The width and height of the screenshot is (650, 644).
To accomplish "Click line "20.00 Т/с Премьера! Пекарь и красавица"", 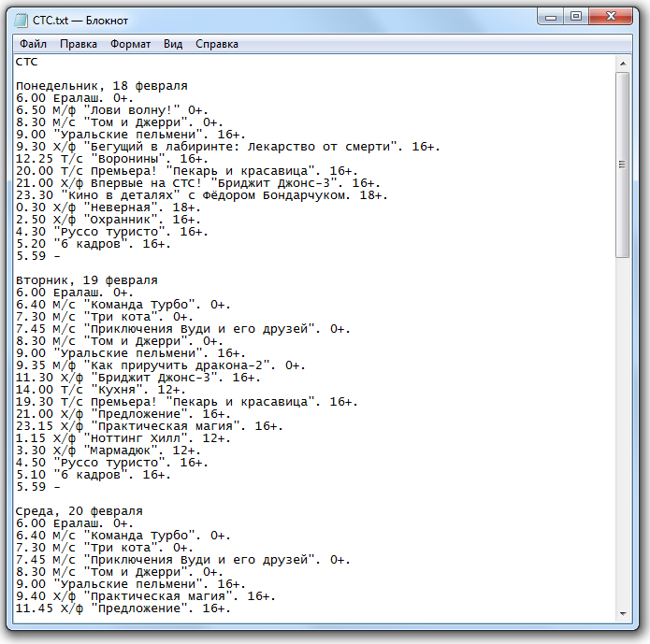I will coord(187,171).
